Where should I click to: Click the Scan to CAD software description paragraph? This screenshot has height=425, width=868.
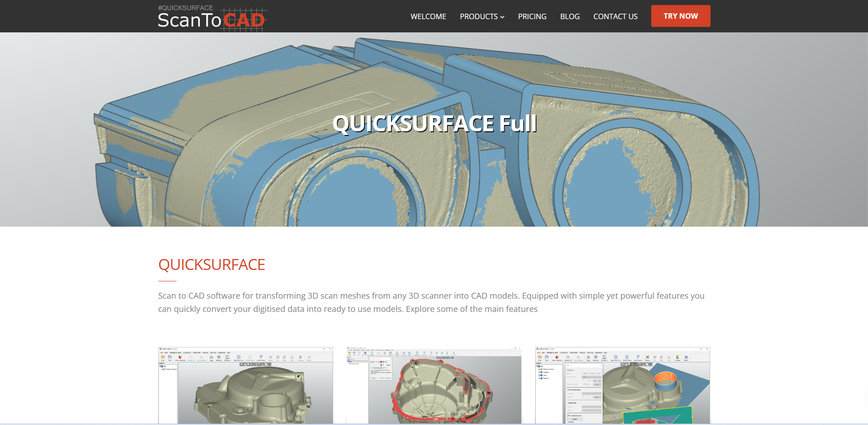431,302
